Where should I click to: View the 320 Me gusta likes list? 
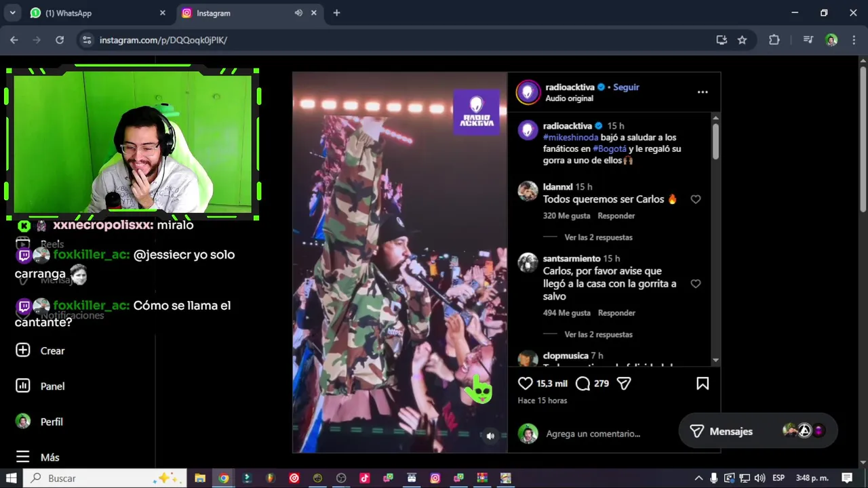click(x=566, y=216)
